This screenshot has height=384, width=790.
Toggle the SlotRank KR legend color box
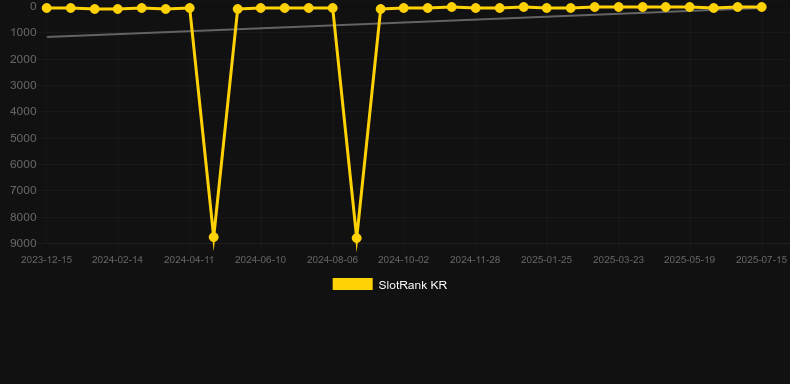[x=352, y=284]
